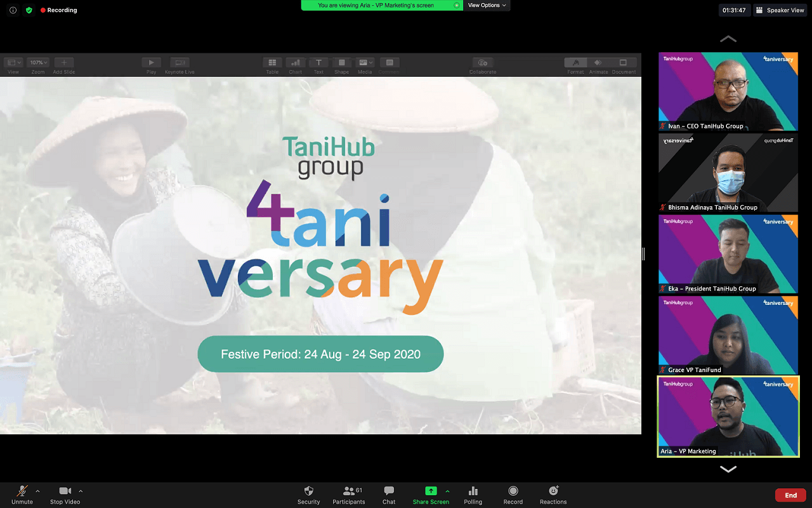Viewport: 812px width, 508px height.
Task: Toggle the meeting Record button
Action: (x=513, y=491)
